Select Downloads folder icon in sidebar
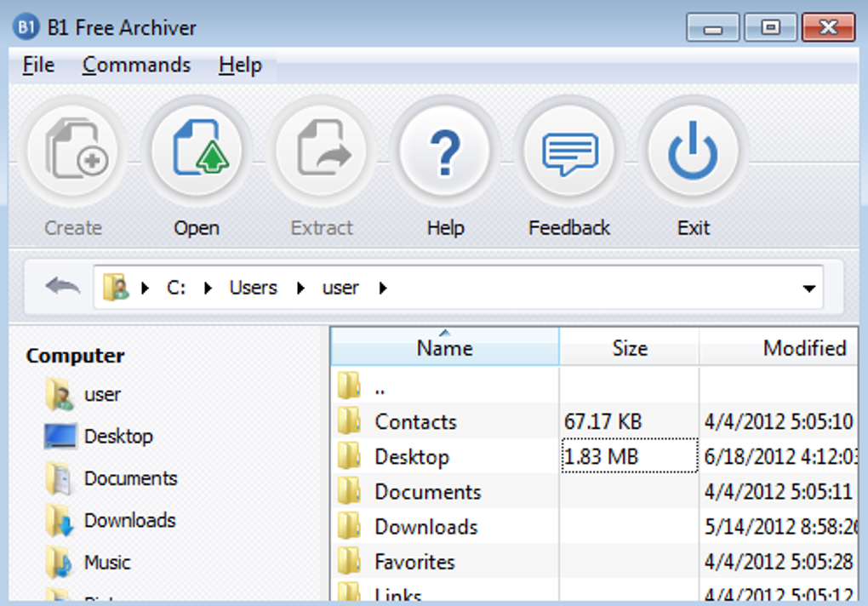The height and width of the screenshot is (606, 868). pyautogui.click(x=60, y=520)
